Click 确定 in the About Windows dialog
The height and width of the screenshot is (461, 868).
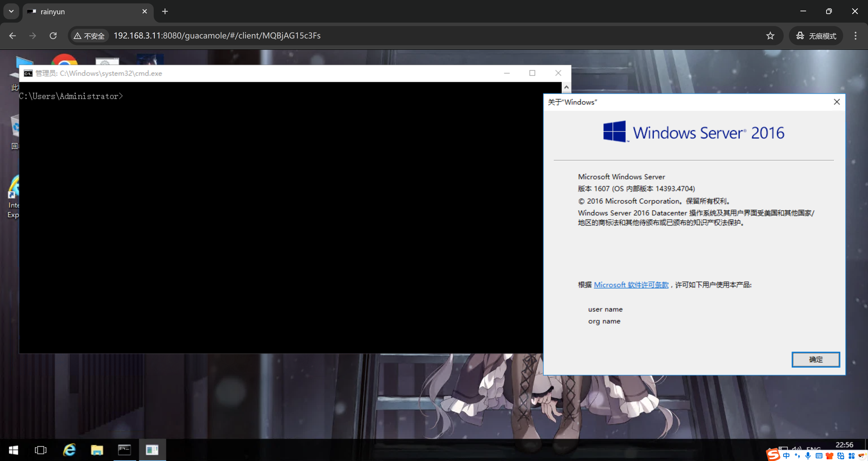click(x=815, y=359)
